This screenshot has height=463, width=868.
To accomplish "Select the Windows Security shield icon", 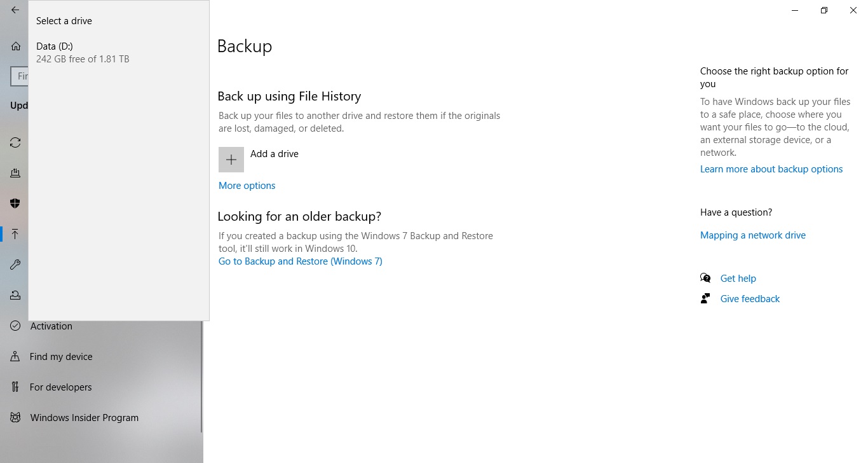I will pyautogui.click(x=15, y=204).
